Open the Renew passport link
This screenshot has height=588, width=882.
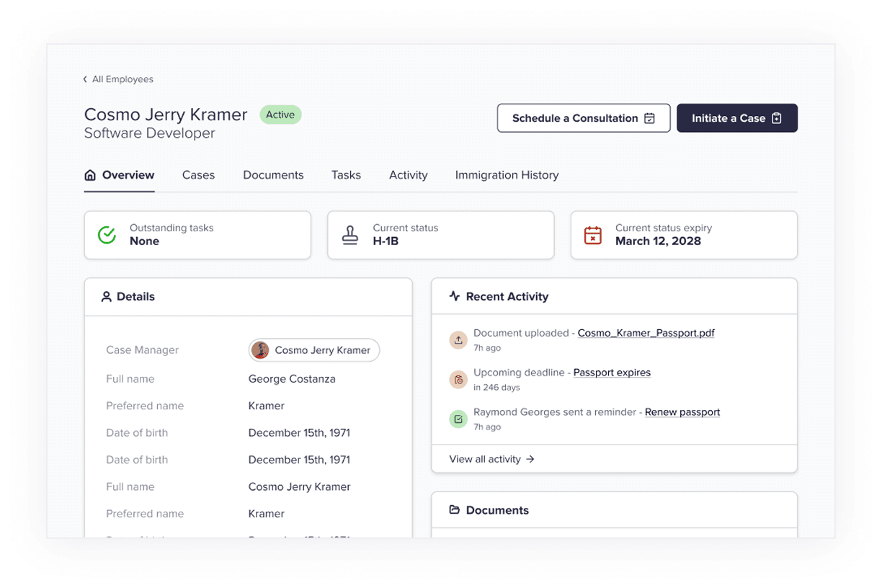682,412
